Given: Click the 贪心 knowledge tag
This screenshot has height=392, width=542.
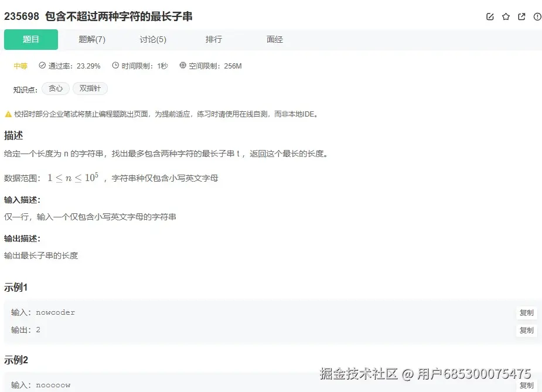Looking at the screenshot, I should pyautogui.click(x=55, y=88).
